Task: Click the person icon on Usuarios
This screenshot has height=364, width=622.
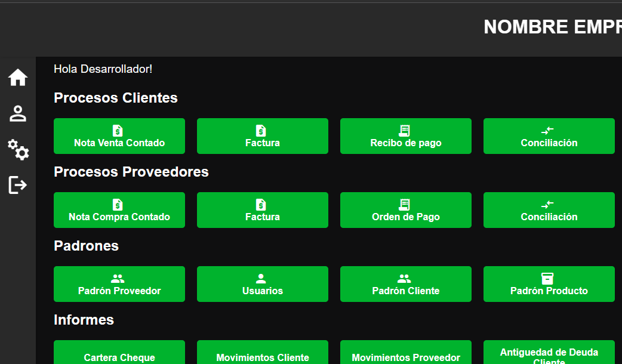Action: [262, 277]
